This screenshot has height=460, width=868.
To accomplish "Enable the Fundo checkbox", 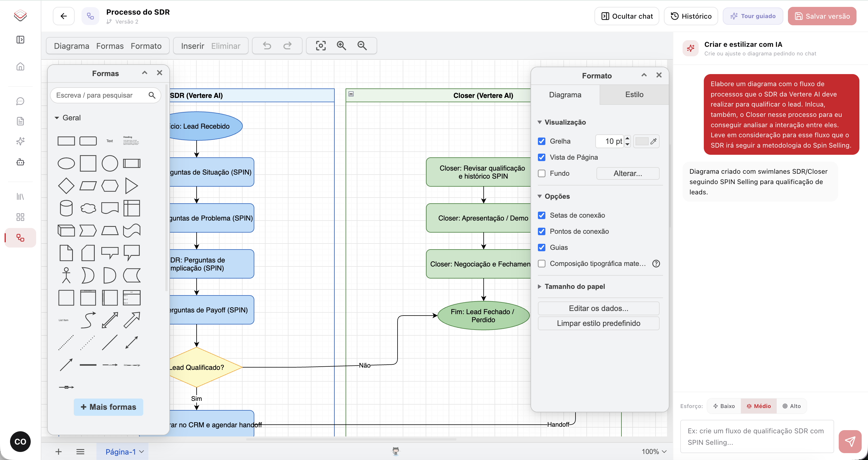I will [541, 173].
